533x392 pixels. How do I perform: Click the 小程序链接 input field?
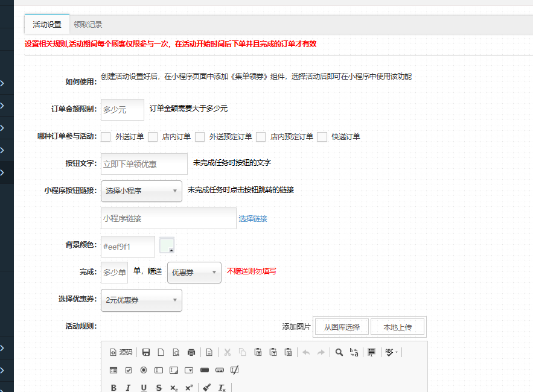pos(168,218)
